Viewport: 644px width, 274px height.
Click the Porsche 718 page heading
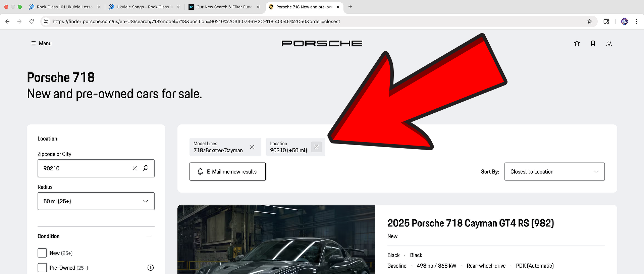[x=61, y=77]
